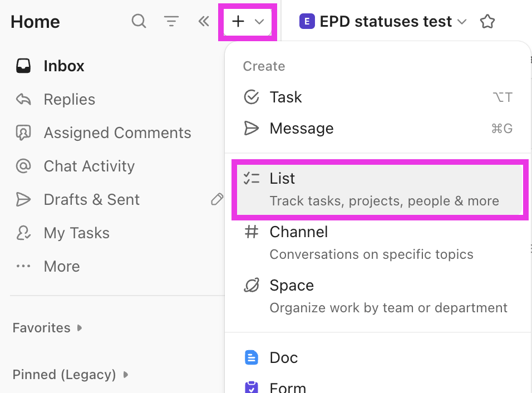Choose Space in the Create menu
This screenshot has width=532, height=393.
[x=292, y=285]
